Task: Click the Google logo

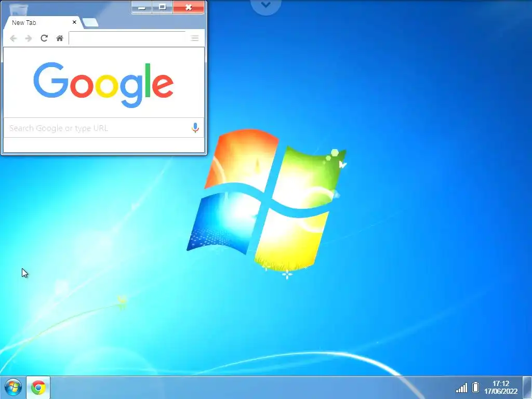Action: coord(103,85)
